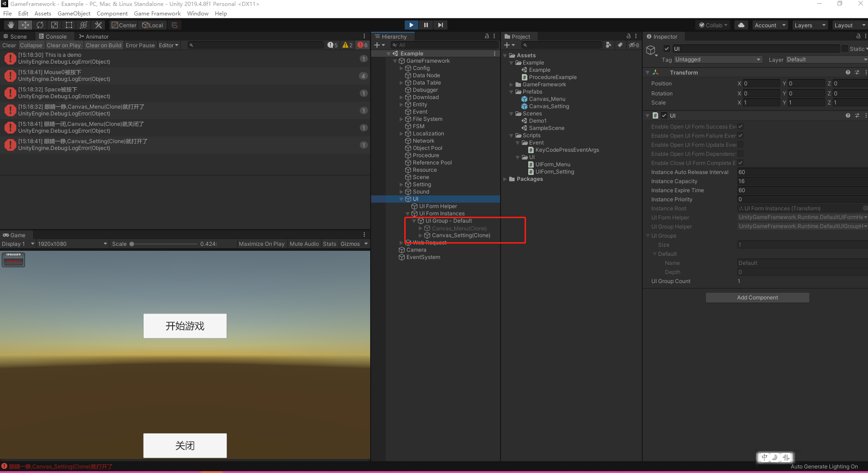
Task: Expand the Prefabs folder in Project
Action: click(x=512, y=91)
